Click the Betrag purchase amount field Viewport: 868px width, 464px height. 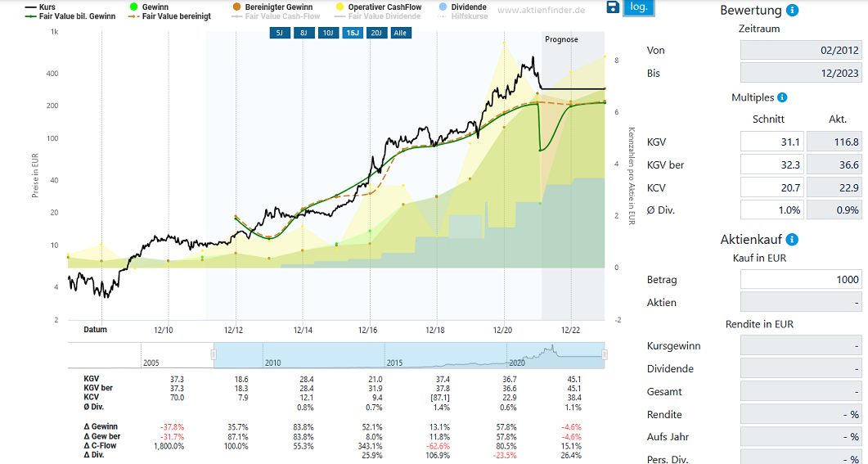801,280
